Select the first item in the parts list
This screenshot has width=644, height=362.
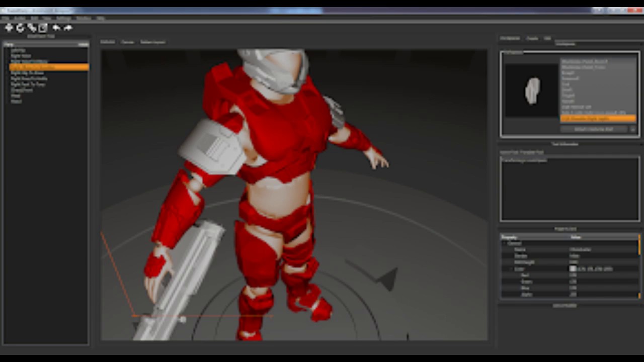point(598,61)
